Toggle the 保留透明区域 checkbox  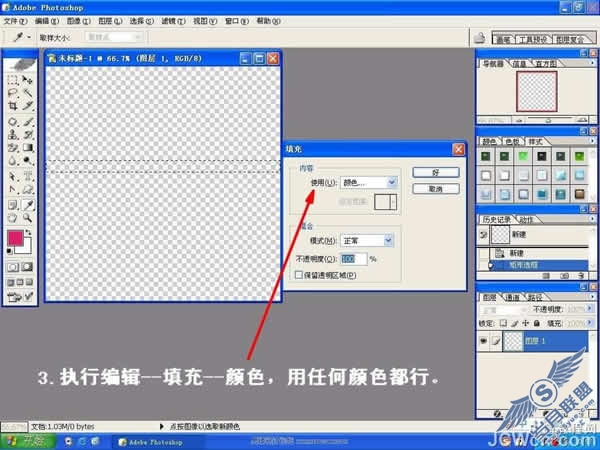click(x=299, y=275)
